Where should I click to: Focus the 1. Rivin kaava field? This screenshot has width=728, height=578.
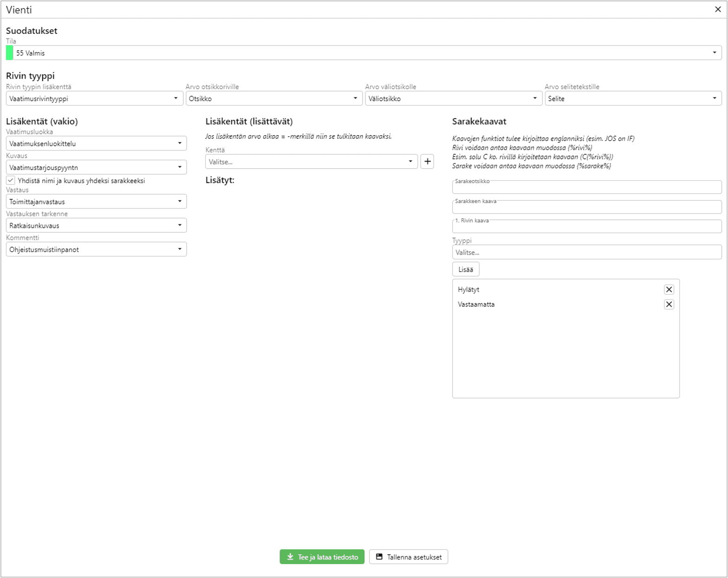pyautogui.click(x=586, y=227)
